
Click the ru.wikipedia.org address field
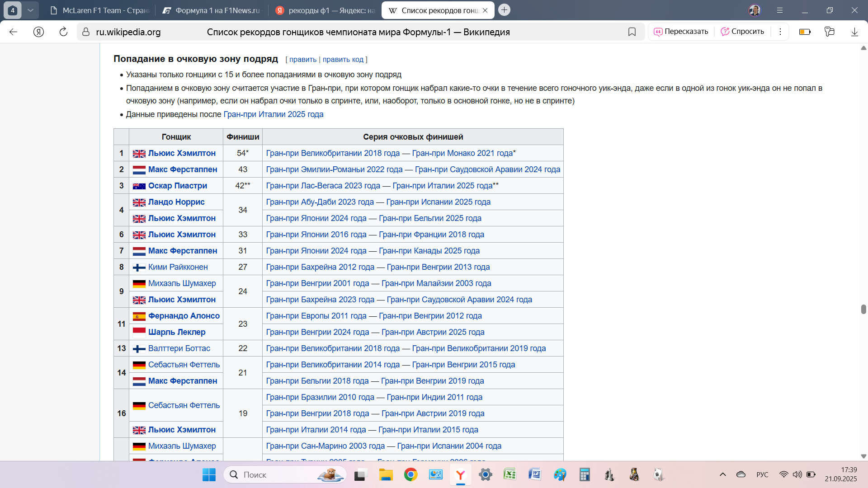pyautogui.click(x=128, y=32)
